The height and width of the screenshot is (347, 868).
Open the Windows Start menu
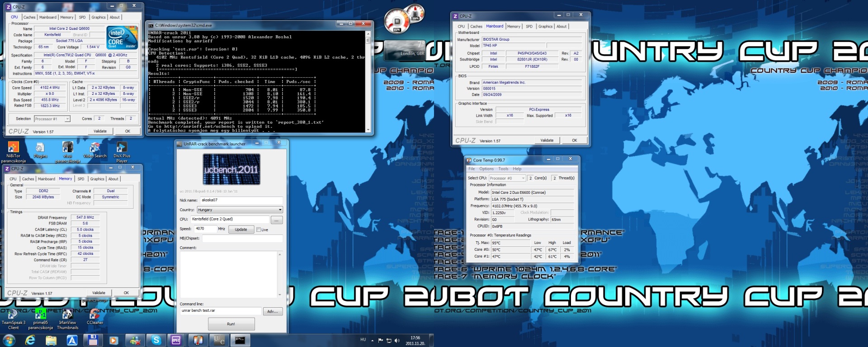tap(9, 340)
